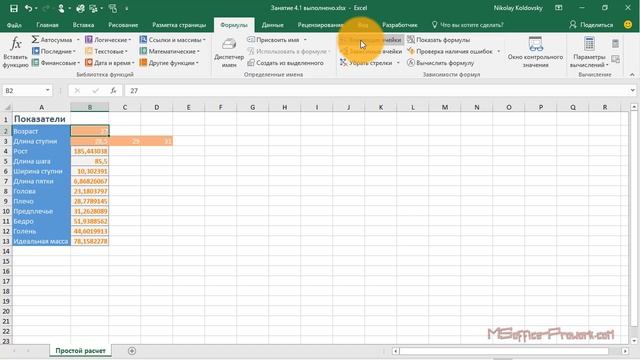Open the Текстовые functions list
This screenshot has height=360, width=640.
106,51
